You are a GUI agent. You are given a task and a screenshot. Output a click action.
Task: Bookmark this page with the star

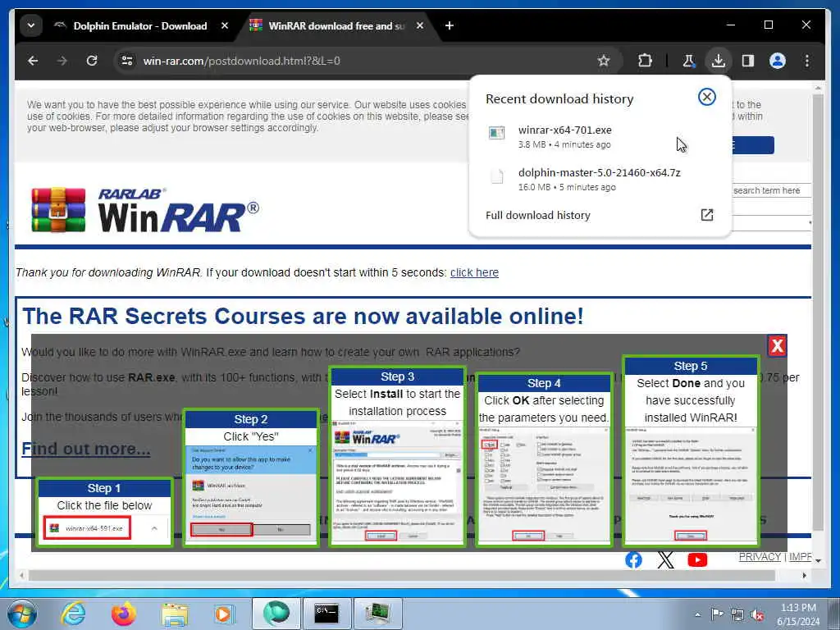click(604, 61)
